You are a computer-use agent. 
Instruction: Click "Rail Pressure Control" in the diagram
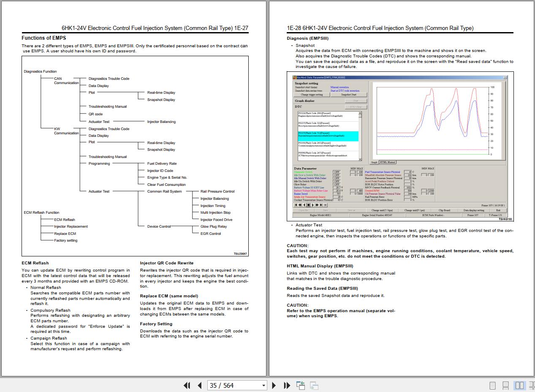click(217, 191)
